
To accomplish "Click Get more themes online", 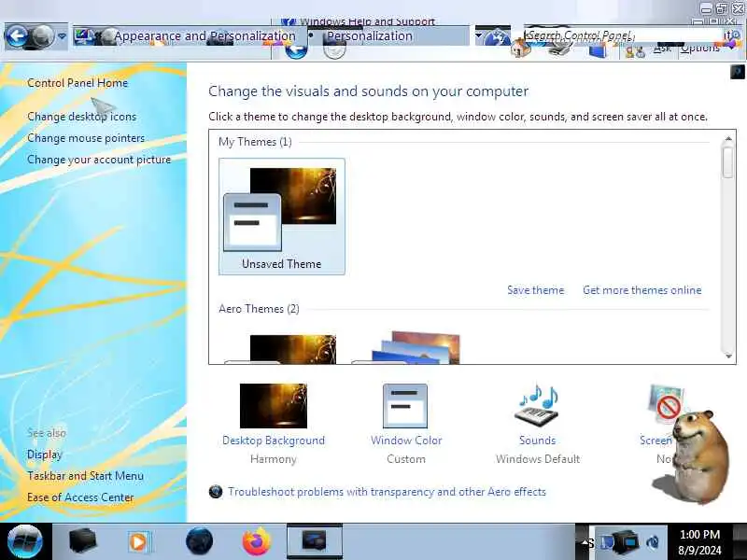I will tap(642, 290).
